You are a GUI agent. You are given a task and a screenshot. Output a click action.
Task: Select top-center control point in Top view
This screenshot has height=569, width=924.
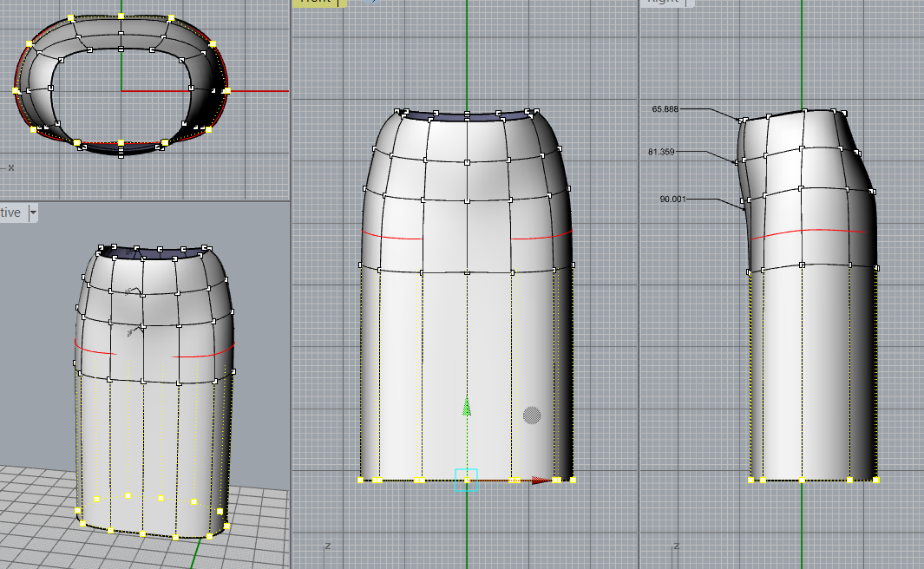(121, 16)
